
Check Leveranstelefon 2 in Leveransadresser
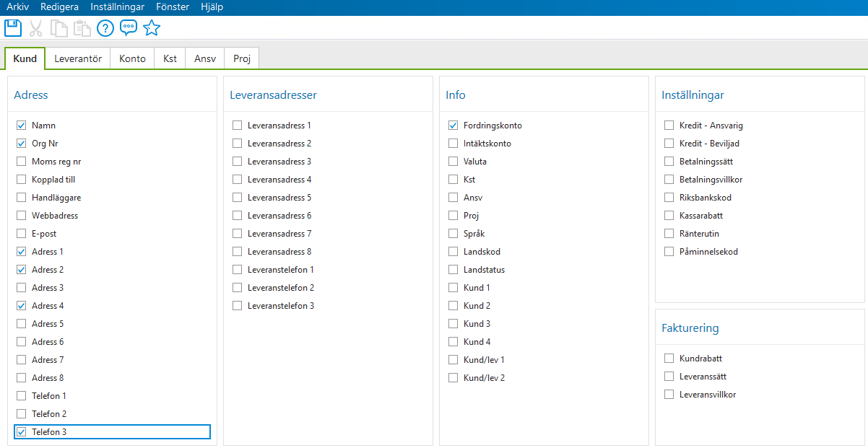click(237, 287)
